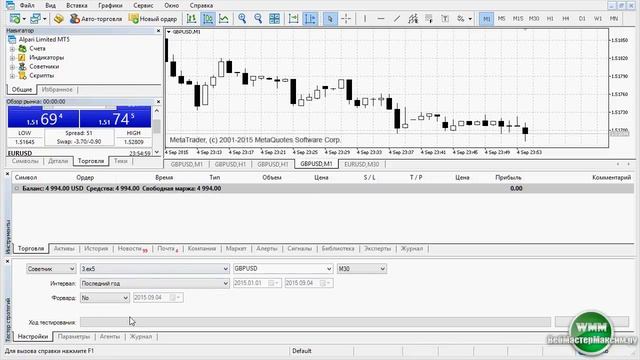Select the arrow cursor tool
The height and width of the screenshot is (360, 640).
(330, 19)
